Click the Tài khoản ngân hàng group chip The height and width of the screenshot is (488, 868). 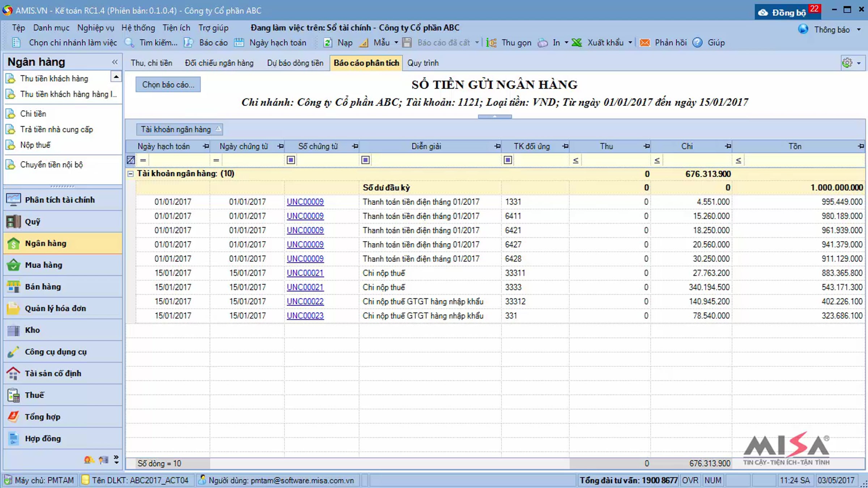coord(179,129)
